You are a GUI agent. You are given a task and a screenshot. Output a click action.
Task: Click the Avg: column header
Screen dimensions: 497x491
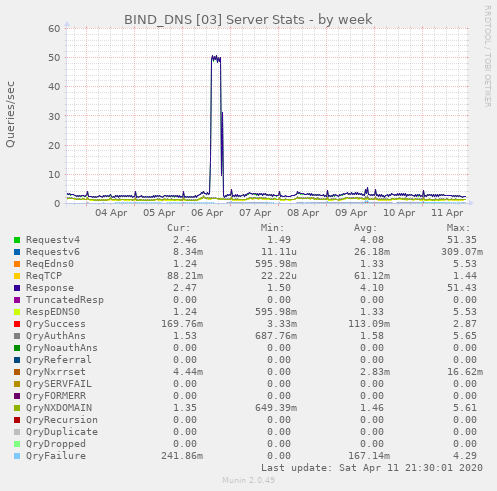(365, 228)
